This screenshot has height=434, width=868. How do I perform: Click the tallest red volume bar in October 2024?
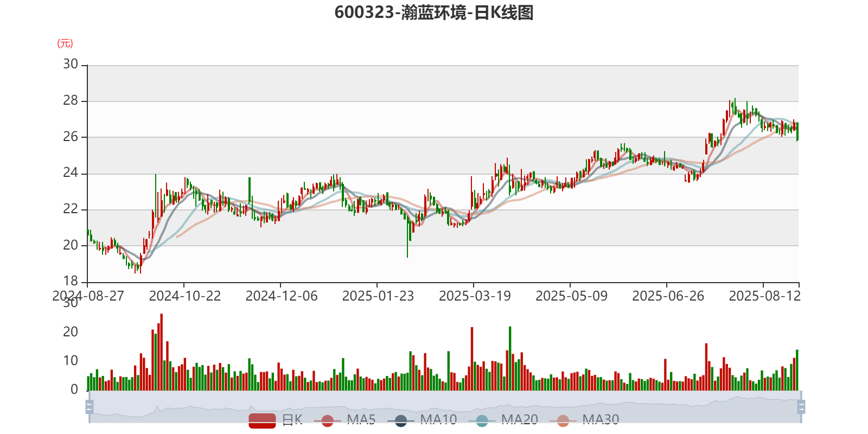[x=162, y=352]
